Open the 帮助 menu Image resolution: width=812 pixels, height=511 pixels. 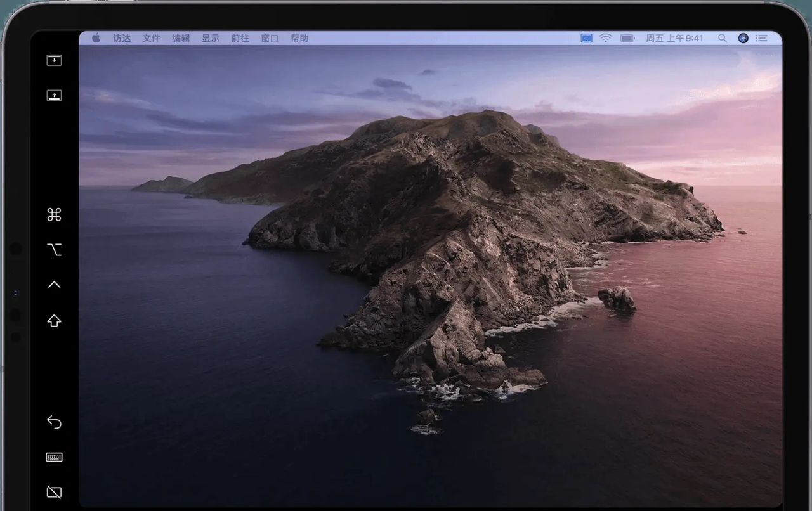pos(299,38)
